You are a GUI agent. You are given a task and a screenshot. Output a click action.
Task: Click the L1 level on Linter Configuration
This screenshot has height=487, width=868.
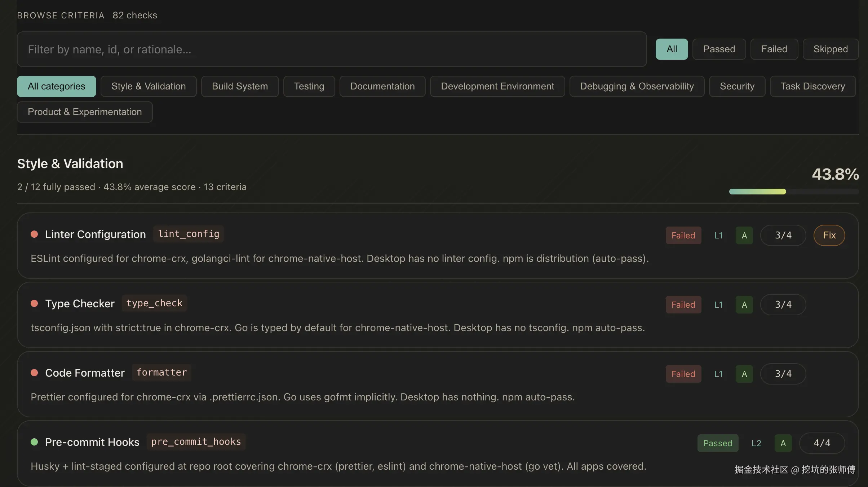(718, 235)
